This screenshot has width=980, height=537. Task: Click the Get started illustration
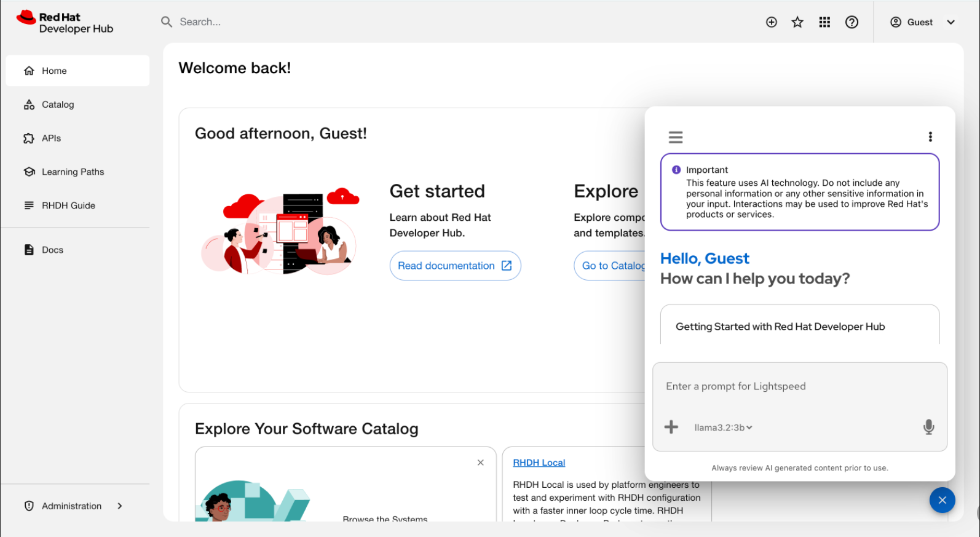(x=280, y=231)
